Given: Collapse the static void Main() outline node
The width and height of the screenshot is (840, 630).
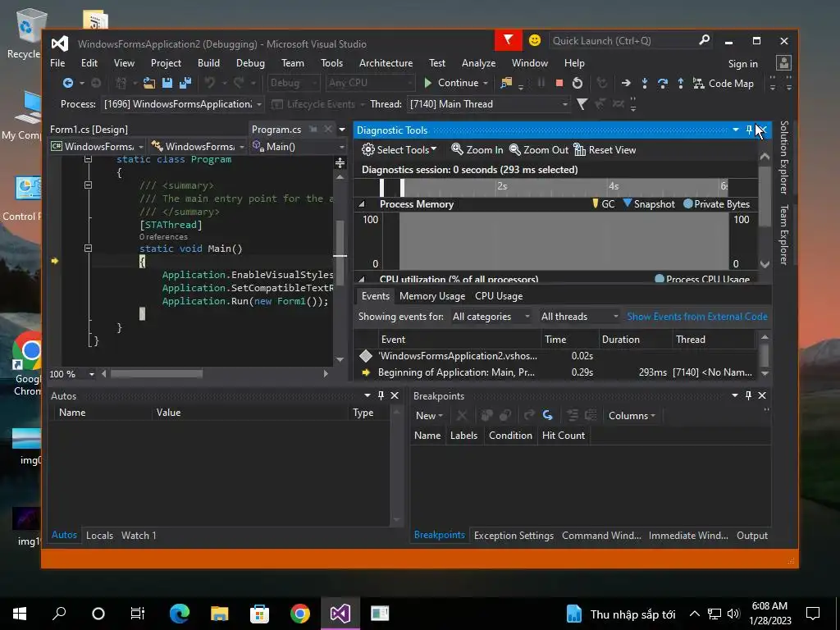Looking at the screenshot, I should pos(88,248).
